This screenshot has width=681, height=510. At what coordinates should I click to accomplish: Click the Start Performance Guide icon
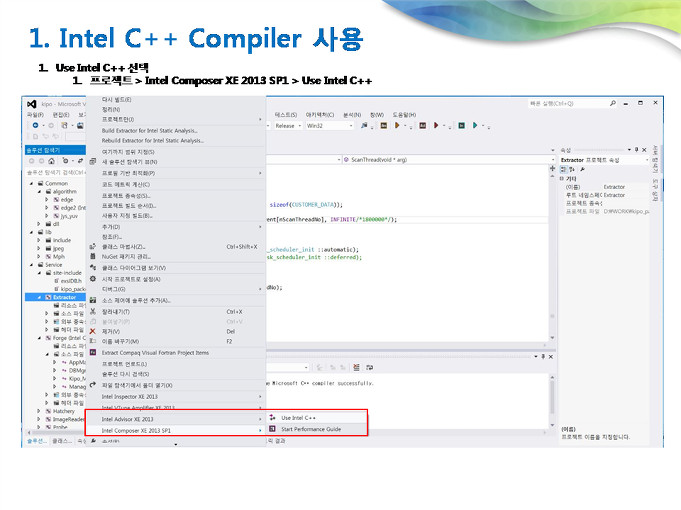pyautogui.click(x=272, y=429)
